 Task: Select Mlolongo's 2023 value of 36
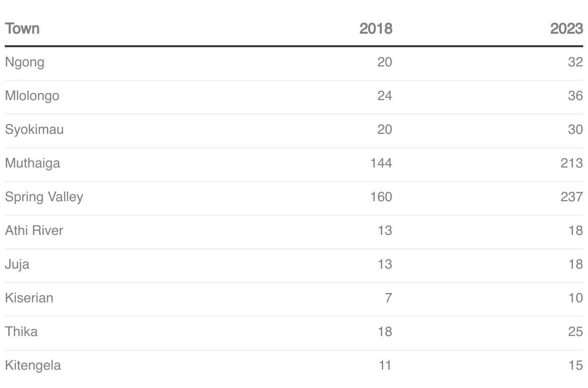[x=575, y=96]
